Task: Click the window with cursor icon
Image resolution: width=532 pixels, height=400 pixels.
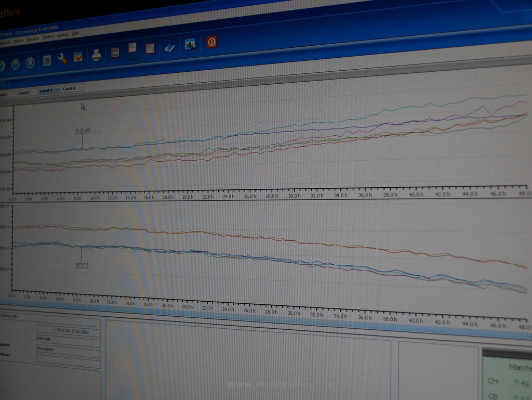Action: point(190,45)
